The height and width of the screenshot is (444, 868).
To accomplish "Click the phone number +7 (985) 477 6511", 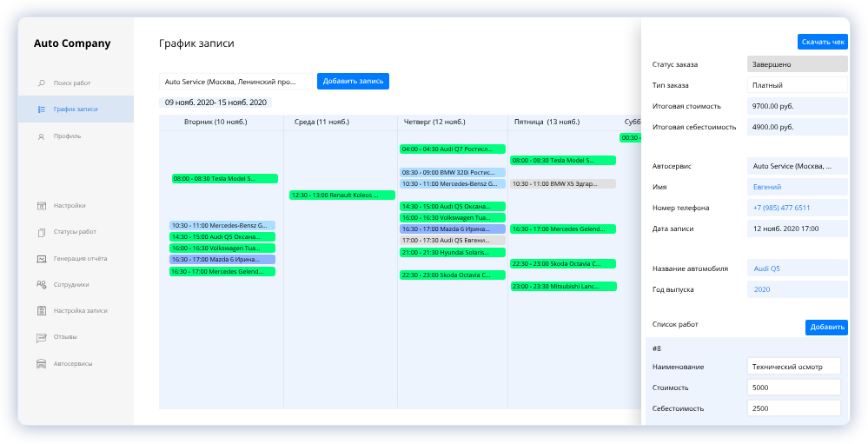I will pos(797,209).
